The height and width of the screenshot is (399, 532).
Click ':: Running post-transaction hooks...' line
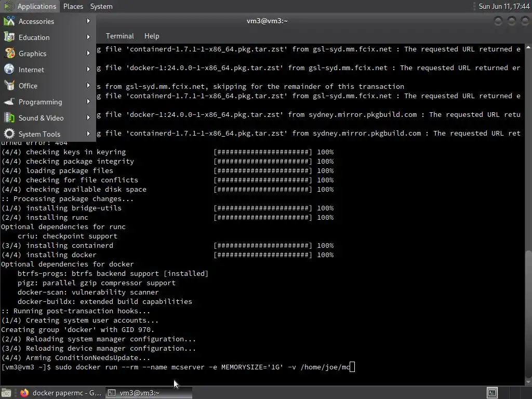point(75,311)
